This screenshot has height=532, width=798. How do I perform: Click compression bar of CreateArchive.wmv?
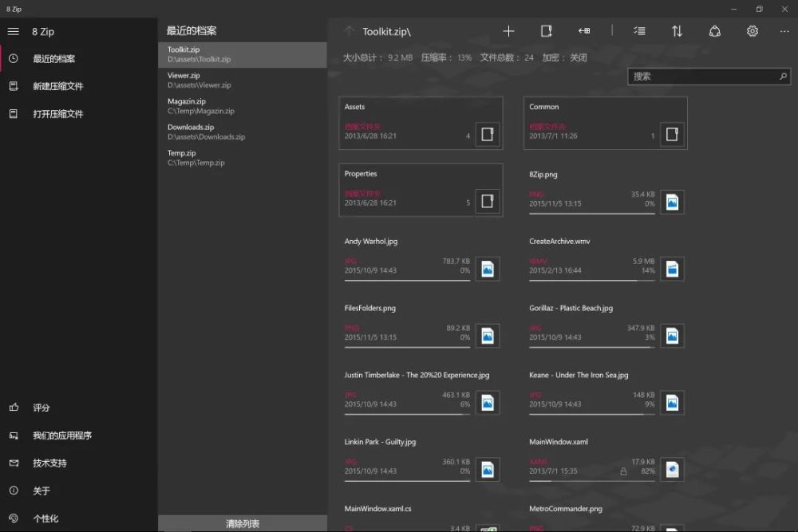tap(592, 280)
